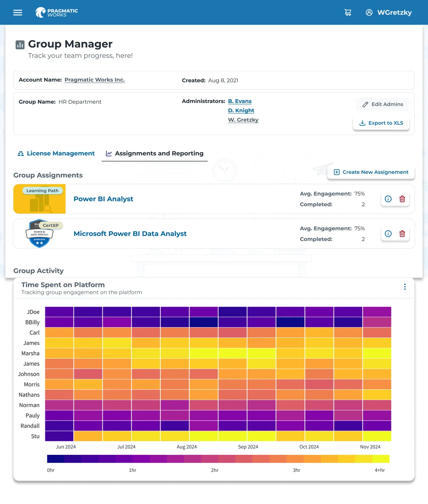
Task: Click the JDoe row label in heatmap
Action: (x=33, y=312)
